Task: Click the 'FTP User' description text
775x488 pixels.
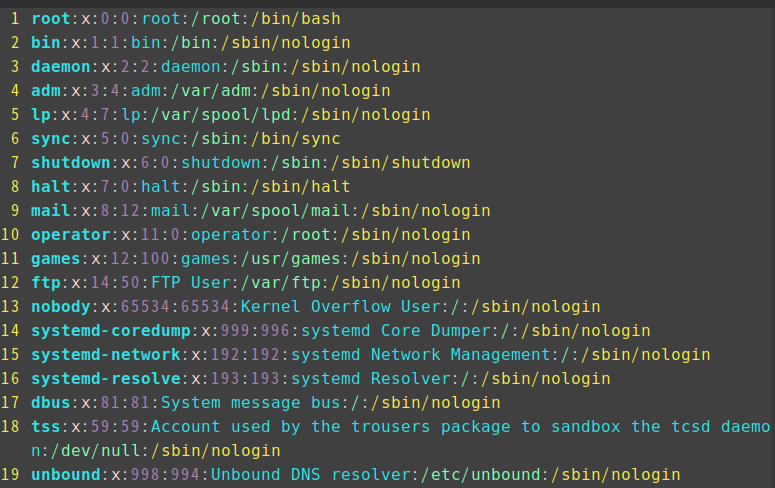Action: click(191, 283)
